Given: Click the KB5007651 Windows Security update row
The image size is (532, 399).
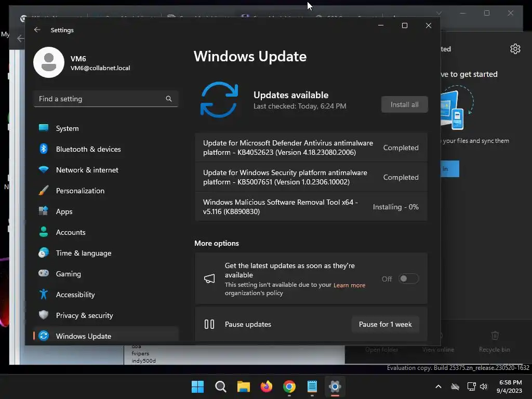Looking at the screenshot, I should (311, 177).
